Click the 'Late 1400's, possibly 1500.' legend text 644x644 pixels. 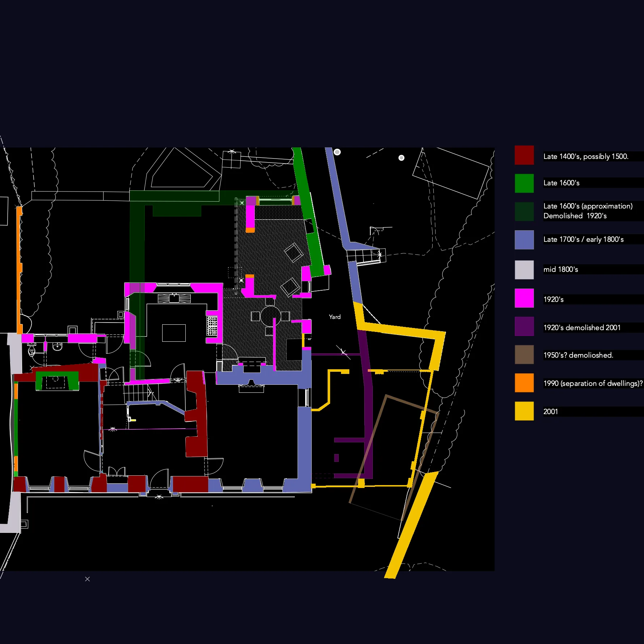pyautogui.click(x=586, y=156)
